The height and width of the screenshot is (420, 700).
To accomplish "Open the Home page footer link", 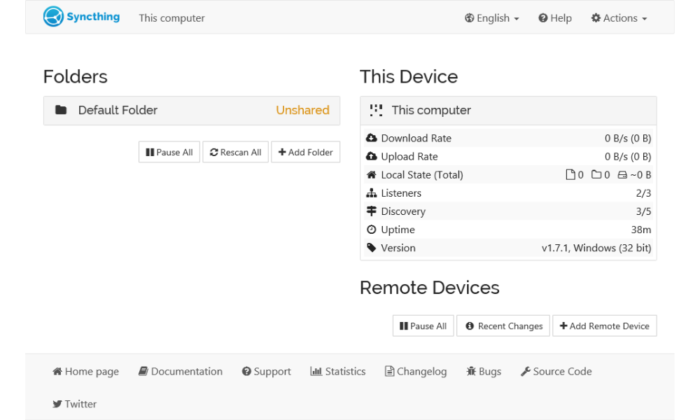I will pos(86,371).
